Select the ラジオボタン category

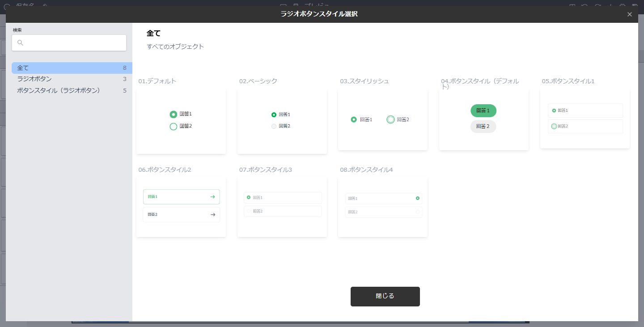[72, 79]
